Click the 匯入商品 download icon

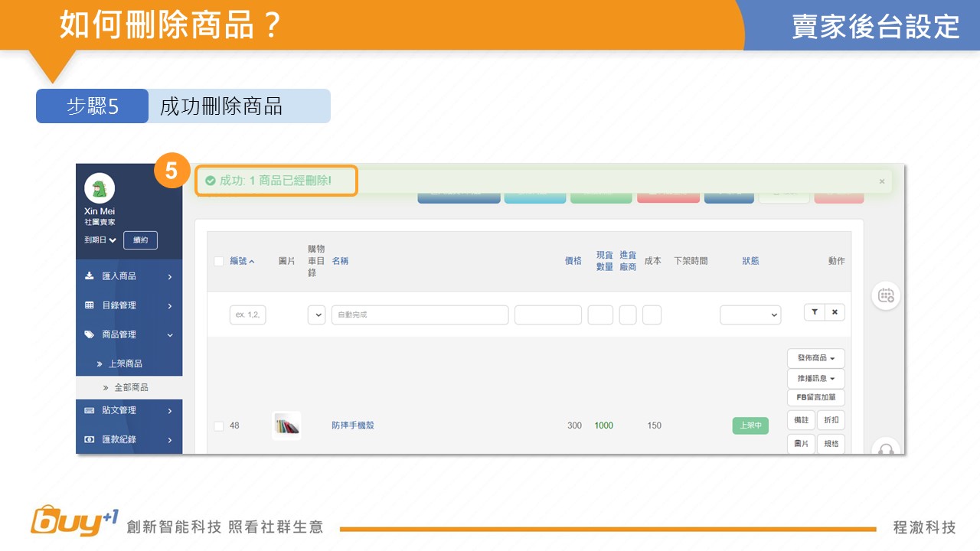(90, 276)
